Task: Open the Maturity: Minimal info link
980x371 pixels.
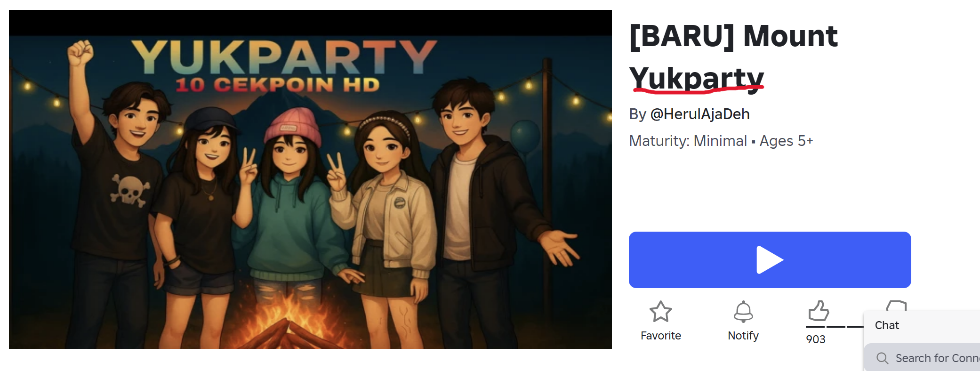Action: (x=688, y=141)
